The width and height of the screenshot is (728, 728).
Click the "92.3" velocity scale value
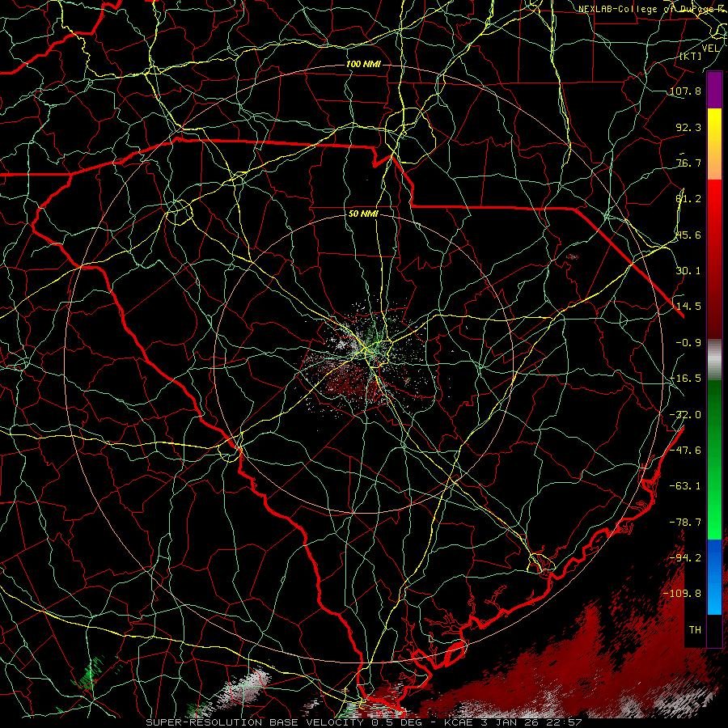pos(688,127)
